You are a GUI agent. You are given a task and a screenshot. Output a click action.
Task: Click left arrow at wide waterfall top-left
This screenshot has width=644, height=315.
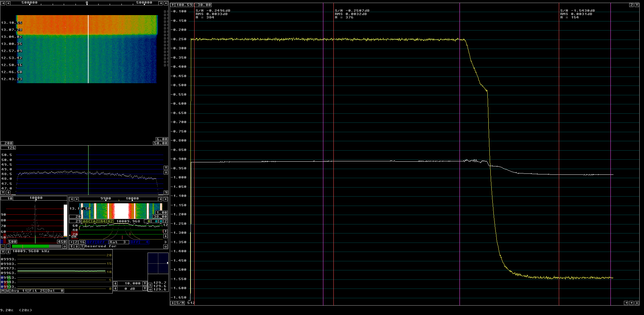click(x=8, y=3)
